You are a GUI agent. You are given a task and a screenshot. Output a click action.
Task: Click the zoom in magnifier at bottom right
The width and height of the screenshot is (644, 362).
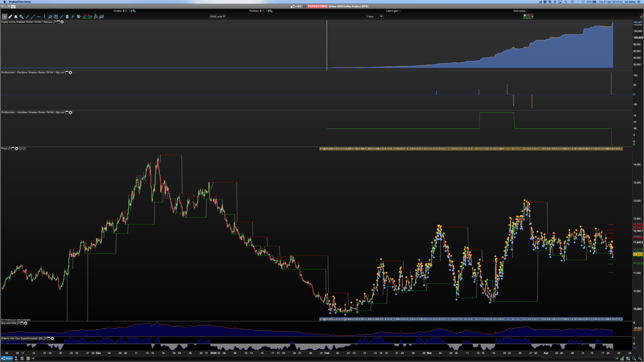[x=640, y=359]
